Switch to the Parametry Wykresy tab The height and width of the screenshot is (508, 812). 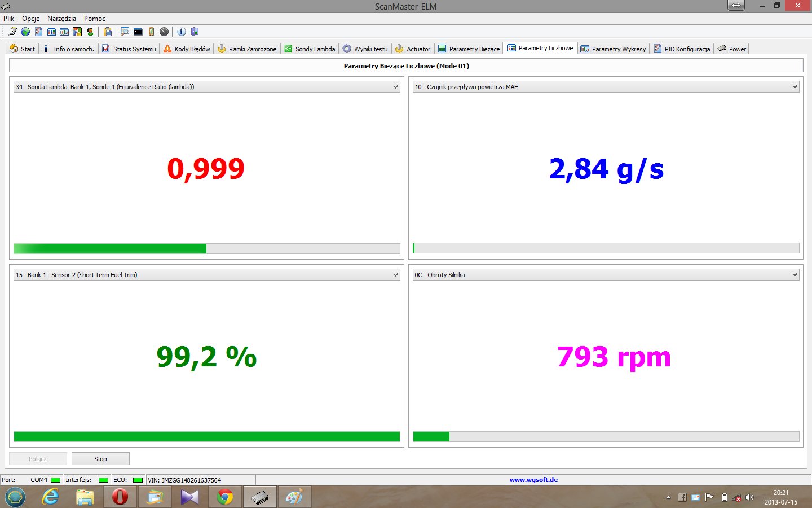(x=614, y=49)
